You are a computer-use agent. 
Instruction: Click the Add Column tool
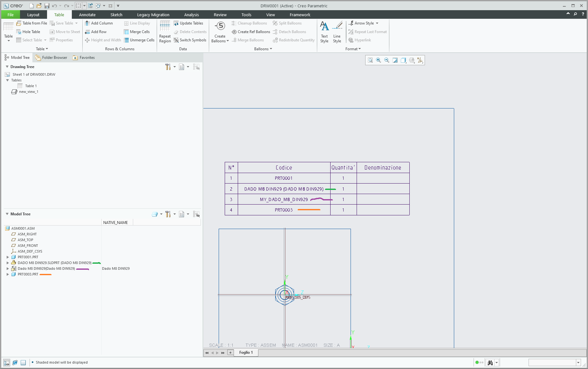(99, 23)
